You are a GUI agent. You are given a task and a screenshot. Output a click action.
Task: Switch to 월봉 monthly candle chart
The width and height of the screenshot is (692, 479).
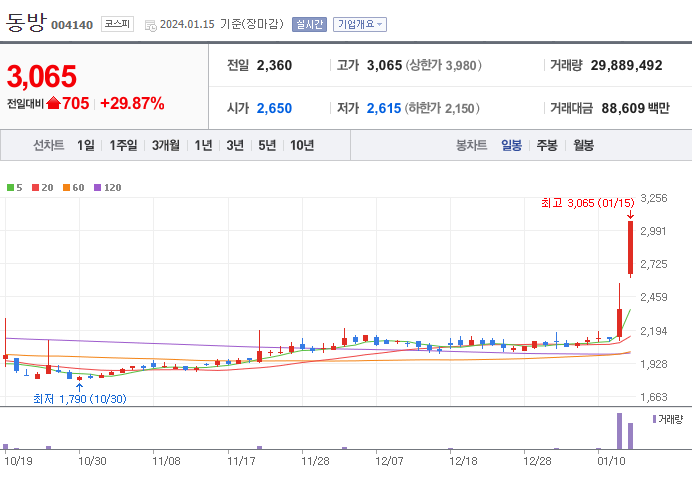click(583, 145)
